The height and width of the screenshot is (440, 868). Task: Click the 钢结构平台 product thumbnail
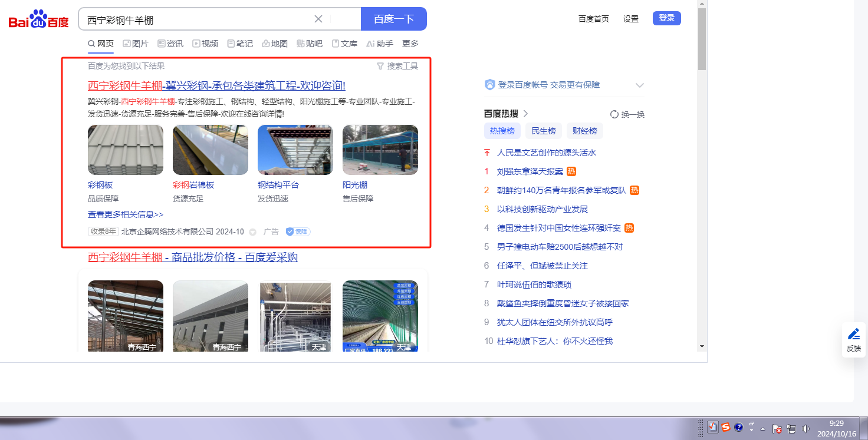pyautogui.click(x=295, y=150)
